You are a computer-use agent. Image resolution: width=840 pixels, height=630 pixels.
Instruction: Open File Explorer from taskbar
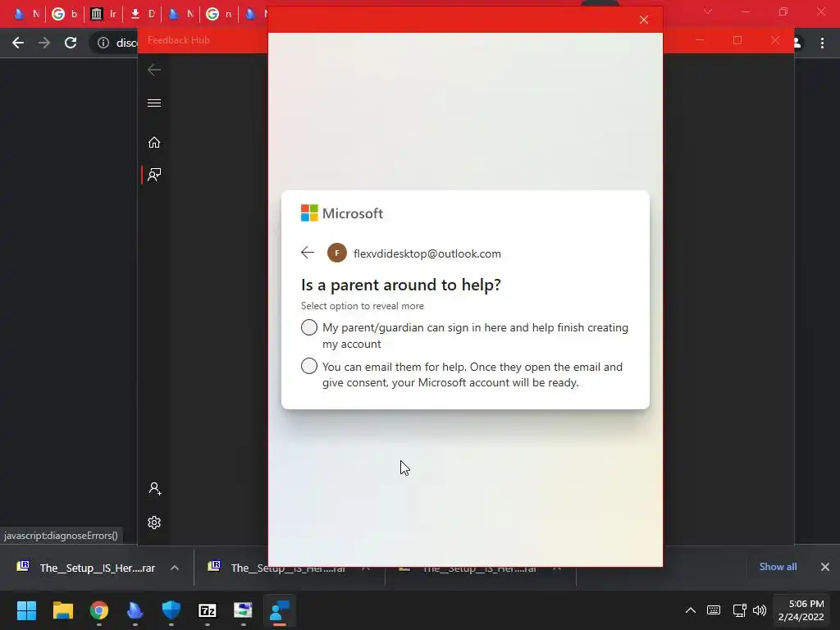point(62,610)
